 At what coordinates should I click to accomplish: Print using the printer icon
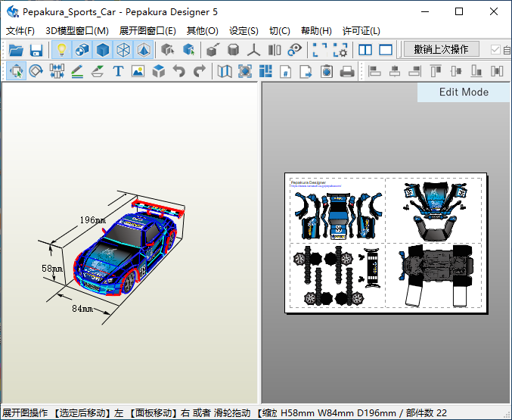coord(347,71)
